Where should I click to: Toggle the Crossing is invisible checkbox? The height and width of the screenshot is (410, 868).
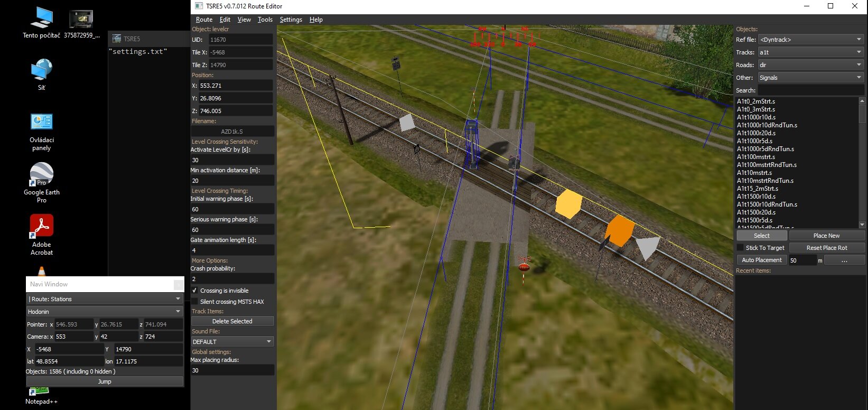point(194,291)
